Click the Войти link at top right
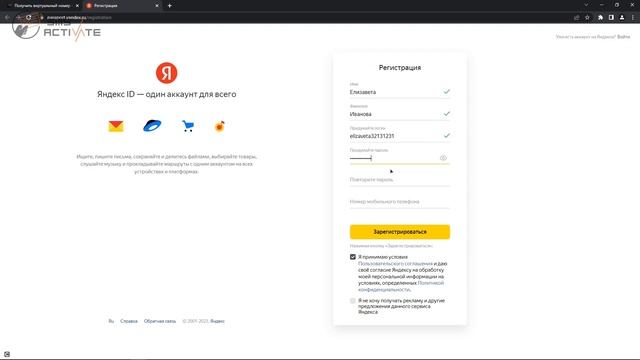 623,37
